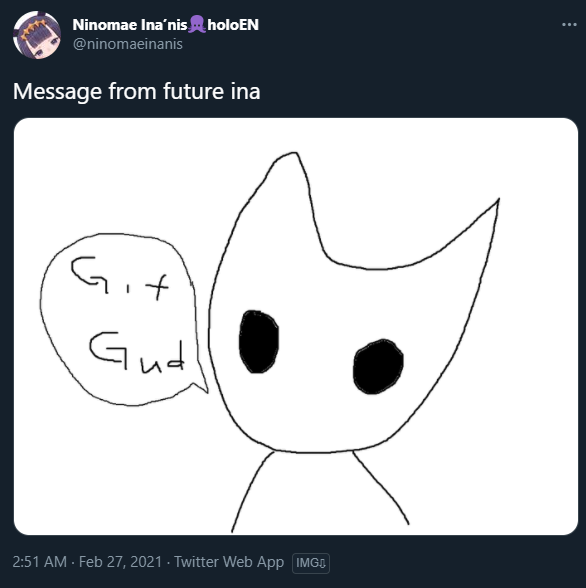Select the tweet text Message from future ina
586x588 pixels.
coord(136,91)
